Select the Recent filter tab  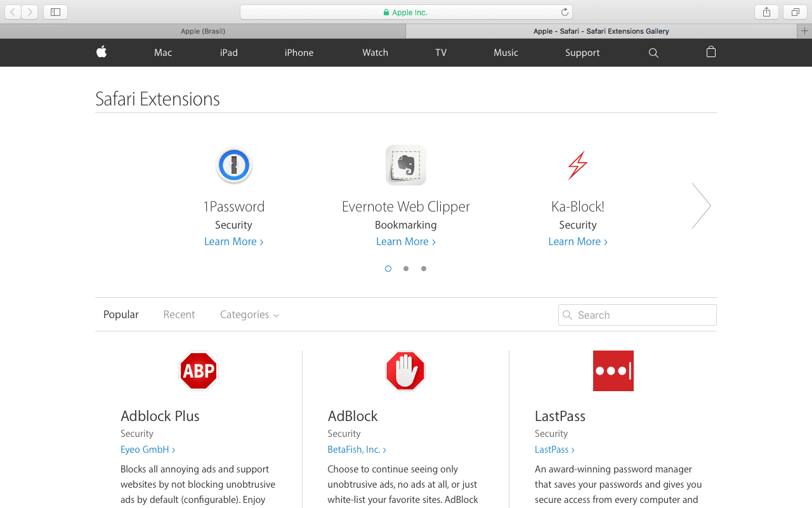coord(179,314)
